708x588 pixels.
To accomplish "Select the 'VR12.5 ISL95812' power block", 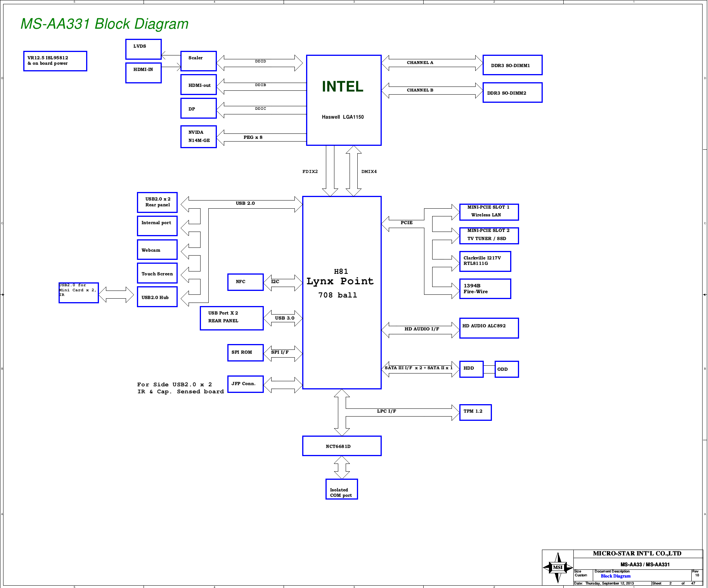I will pos(55,61).
